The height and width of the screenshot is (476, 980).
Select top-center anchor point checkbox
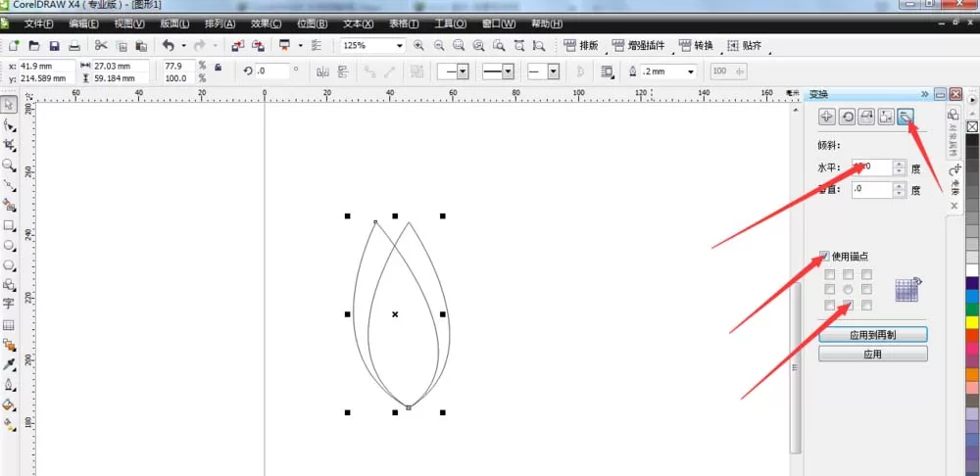848,274
